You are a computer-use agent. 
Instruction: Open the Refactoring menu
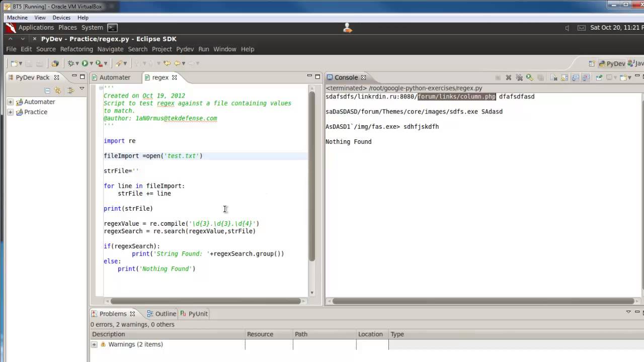click(x=76, y=49)
